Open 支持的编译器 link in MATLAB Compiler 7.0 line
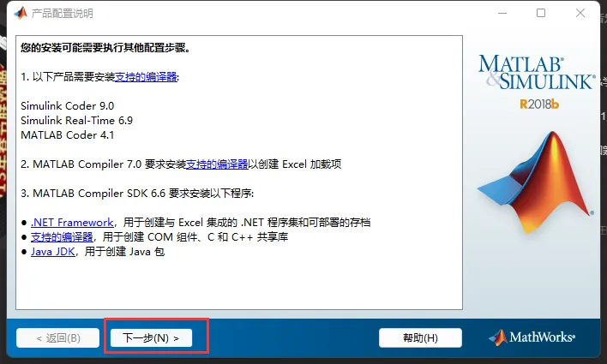 coord(217,164)
